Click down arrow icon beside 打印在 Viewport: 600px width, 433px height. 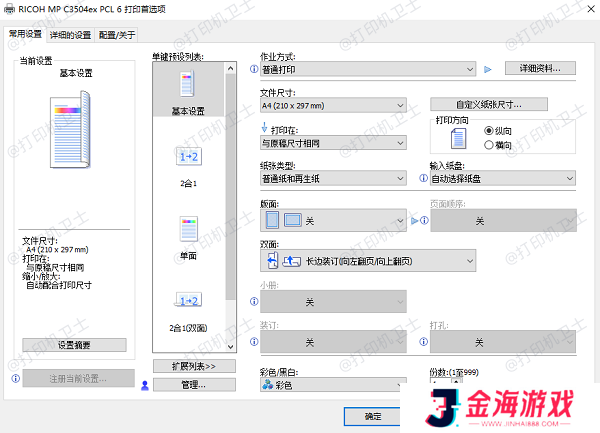[264, 127]
